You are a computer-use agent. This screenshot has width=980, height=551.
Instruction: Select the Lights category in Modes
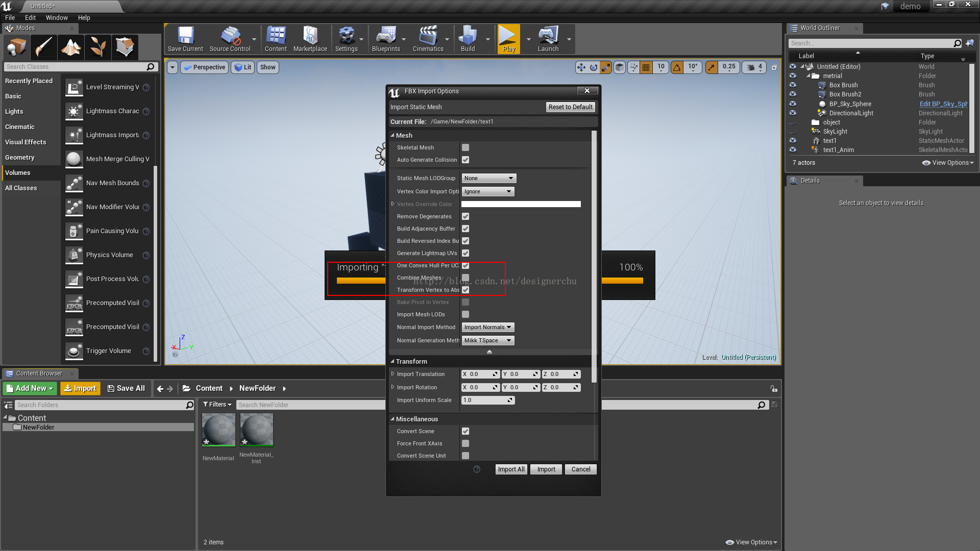(x=31, y=112)
